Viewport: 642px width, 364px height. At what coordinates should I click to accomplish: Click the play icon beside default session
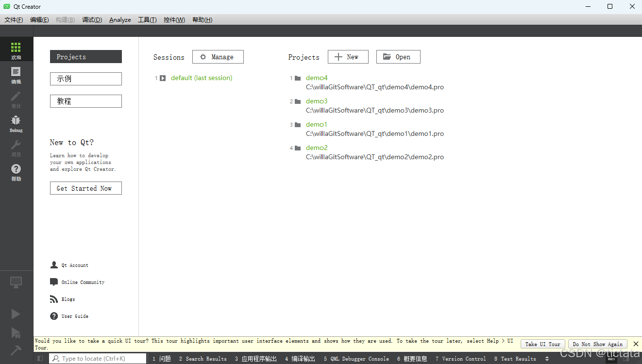pyautogui.click(x=163, y=78)
